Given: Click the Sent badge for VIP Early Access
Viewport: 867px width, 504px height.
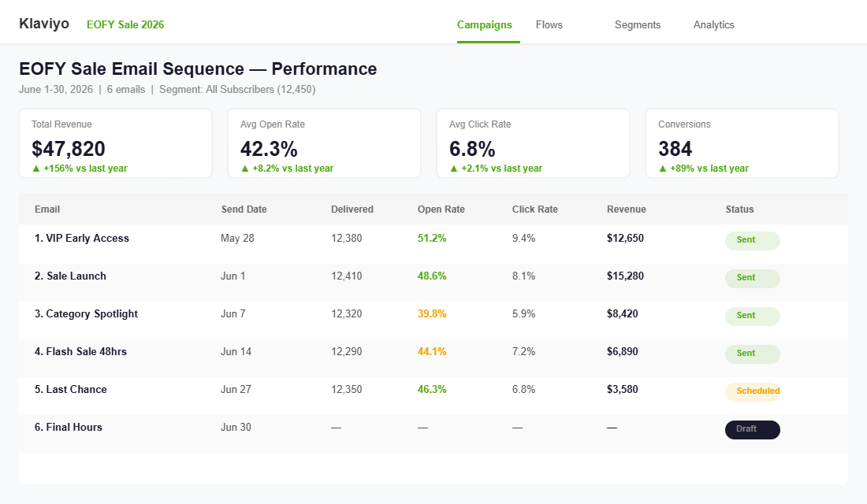Looking at the screenshot, I should pos(752,240).
